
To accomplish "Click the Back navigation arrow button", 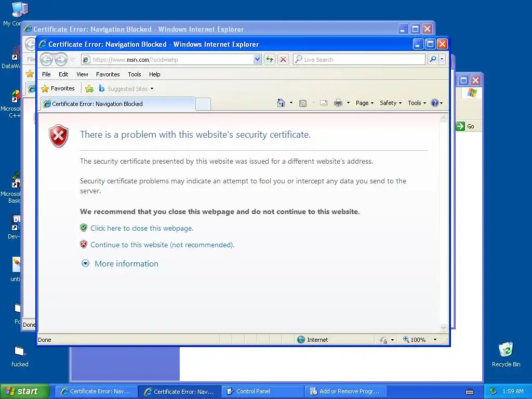I will click(x=46, y=59).
